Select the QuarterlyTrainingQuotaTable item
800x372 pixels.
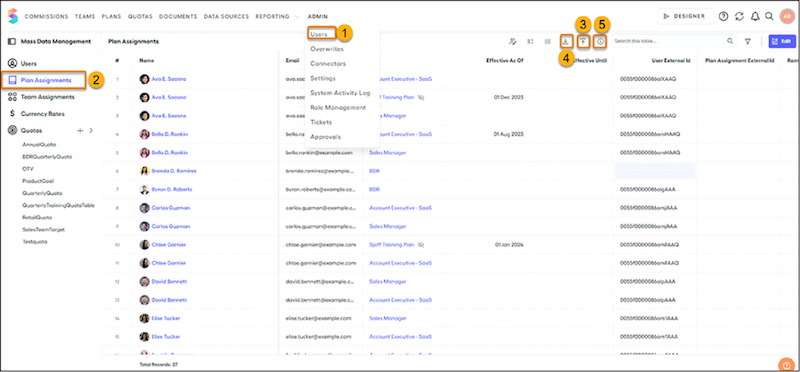coord(58,205)
